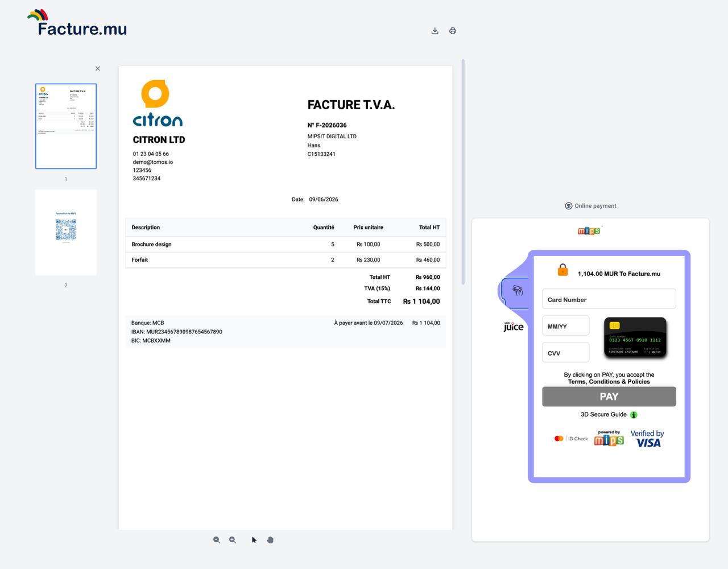Viewport: 728px width, 569px height.
Task: Click the padlock icon beside the amount
Action: pyautogui.click(x=562, y=270)
